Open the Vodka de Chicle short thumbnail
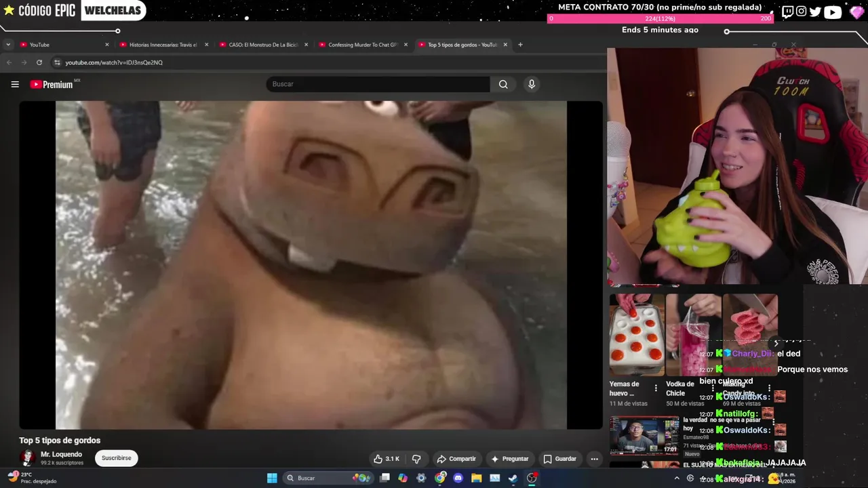868x488 pixels. 693,335
